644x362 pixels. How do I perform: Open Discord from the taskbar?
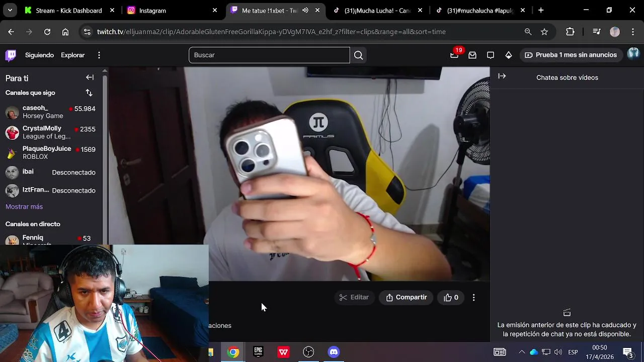click(x=334, y=352)
